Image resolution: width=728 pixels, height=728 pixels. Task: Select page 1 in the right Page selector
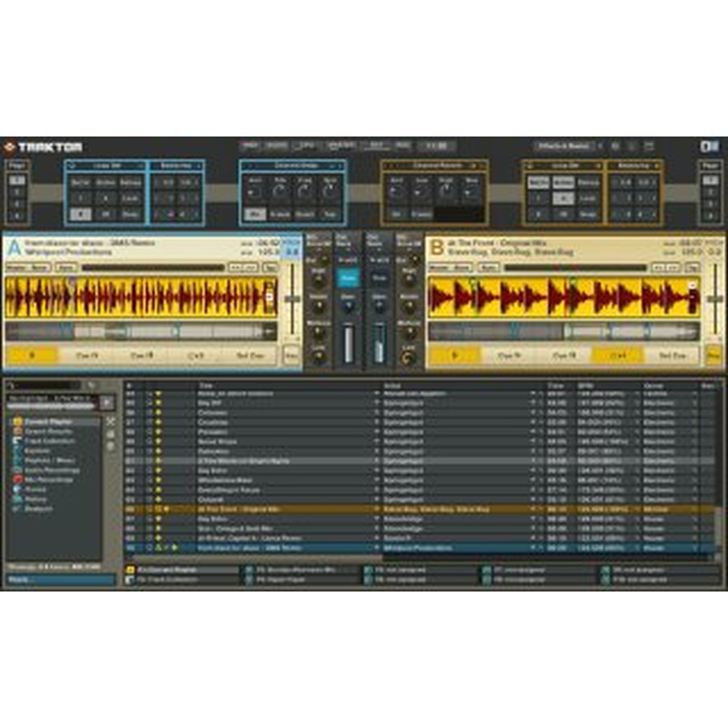pos(710,180)
